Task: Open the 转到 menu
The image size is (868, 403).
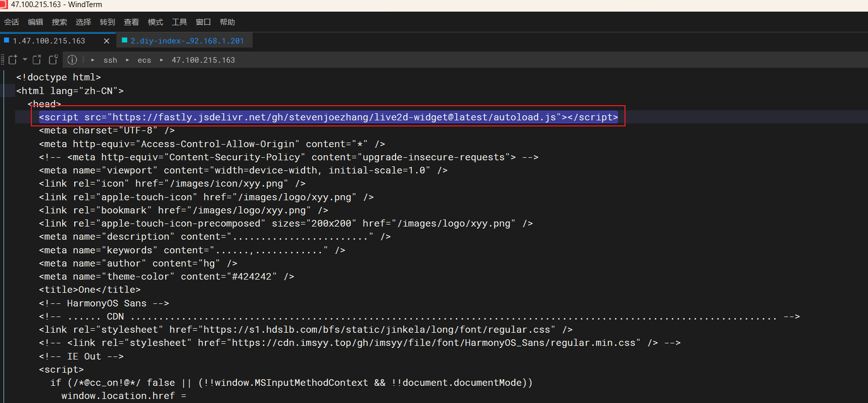Action: pos(107,22)
